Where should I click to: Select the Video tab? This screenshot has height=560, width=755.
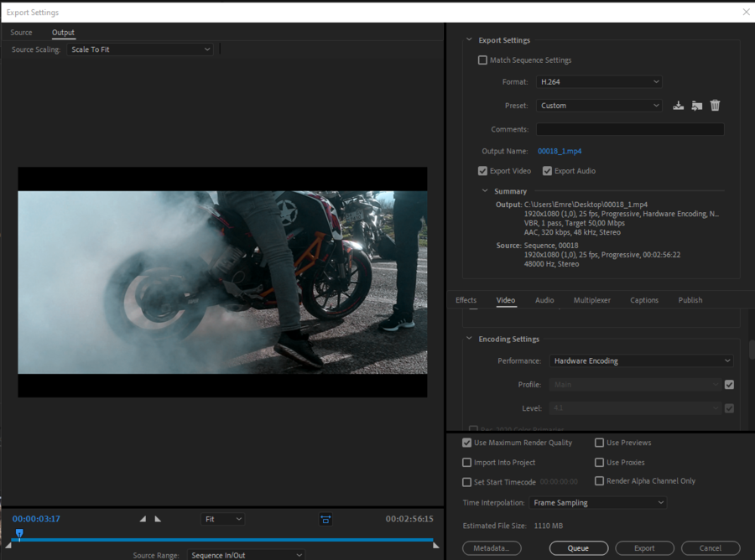pos(506,300)
